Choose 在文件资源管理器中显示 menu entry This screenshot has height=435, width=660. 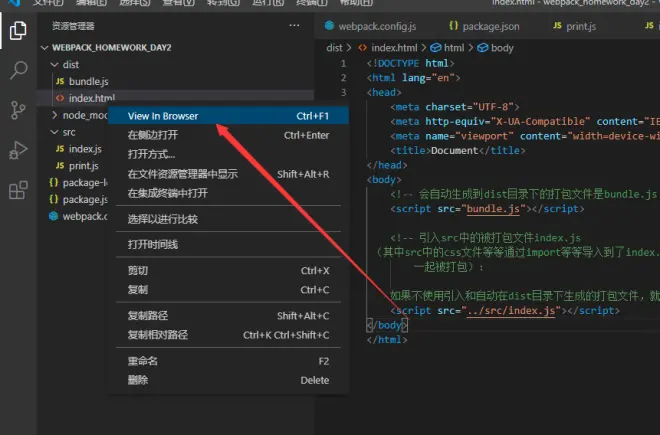point(228,174)
